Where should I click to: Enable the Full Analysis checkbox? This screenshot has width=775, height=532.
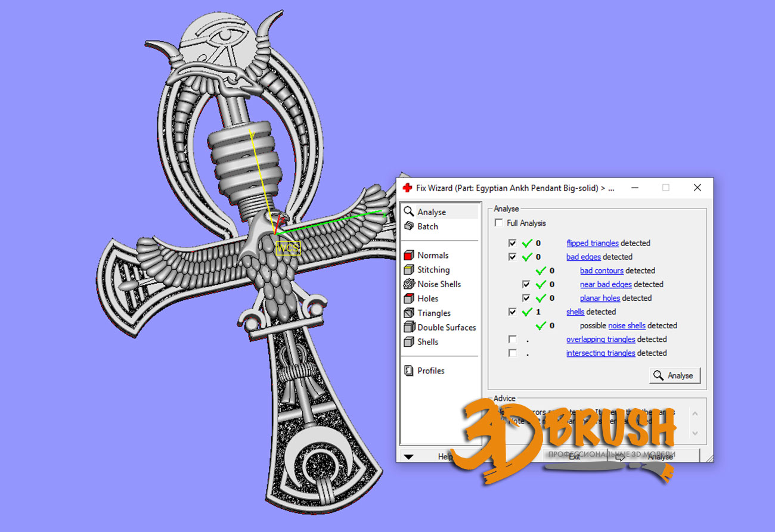coord(499,223)
